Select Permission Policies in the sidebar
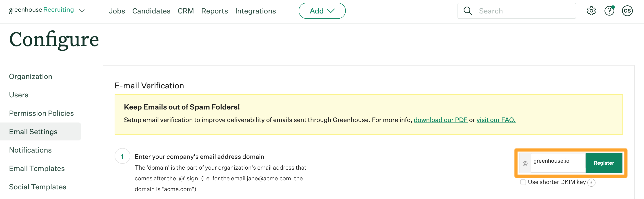Image resolution: width=644 pixels, height=199 pixels. pyautogui.click(x=41, y=113)
